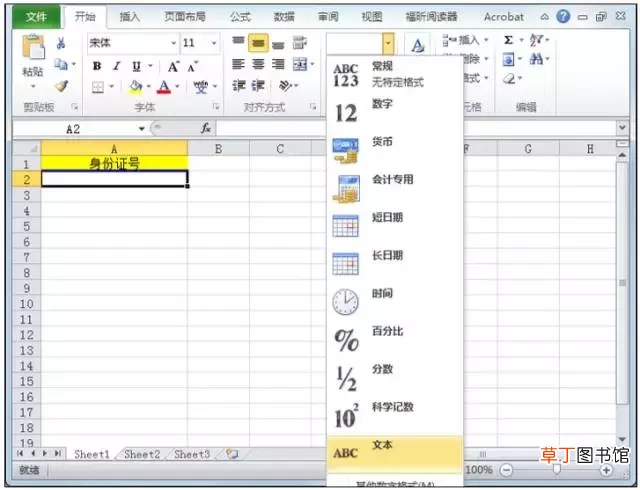Increase indent icon
Image resolution: width=640 pixels, height=490 pixels.
point(258,86)
